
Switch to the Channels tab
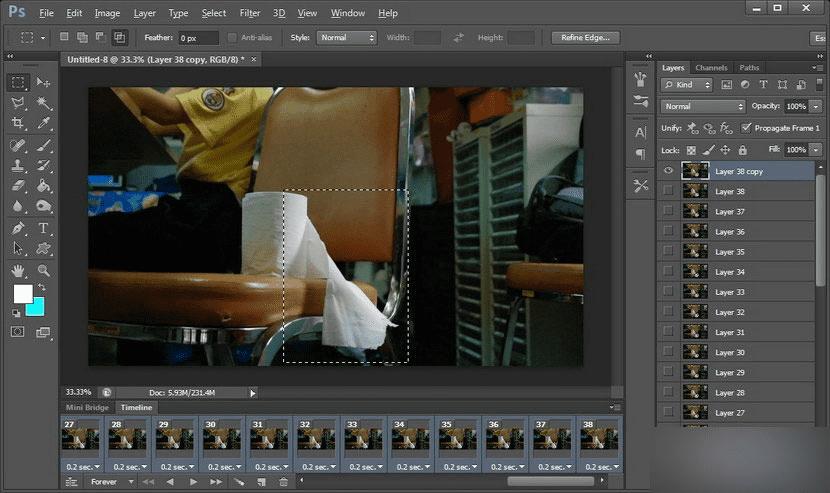point(711,68)
